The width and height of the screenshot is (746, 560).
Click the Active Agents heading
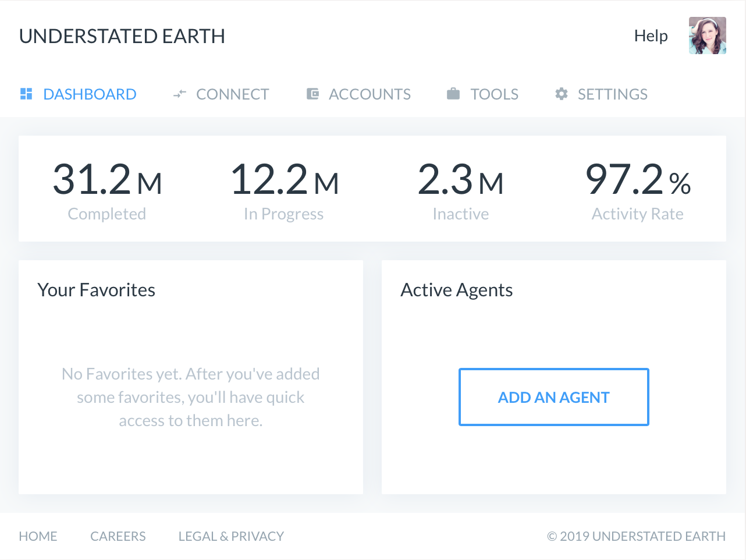tap(457, 290)
